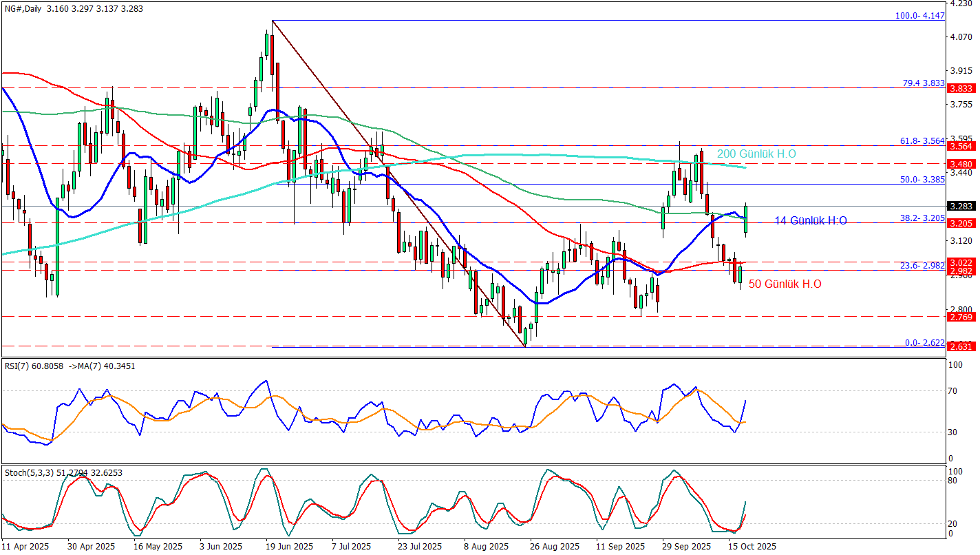Screen dimensions: 980x555
Task: Click the red 2.631 price tag
Action: [x=960, y=346]
